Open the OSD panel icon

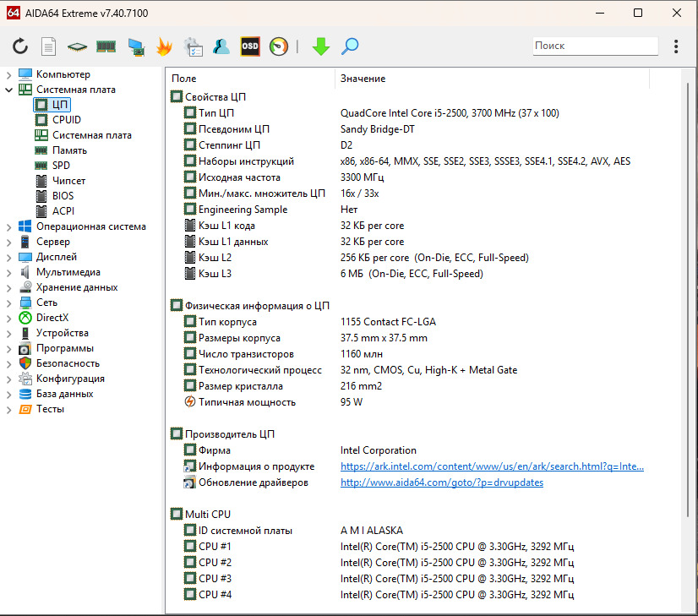pos(250,46)
